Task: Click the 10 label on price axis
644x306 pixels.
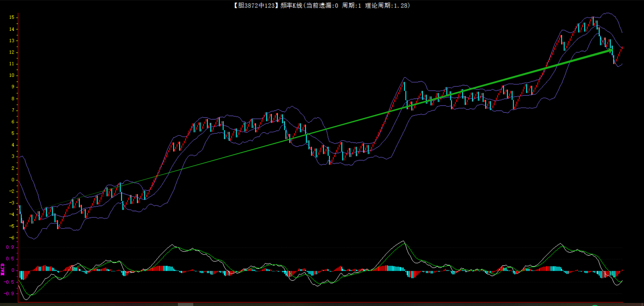Action: tap(12, 75)
